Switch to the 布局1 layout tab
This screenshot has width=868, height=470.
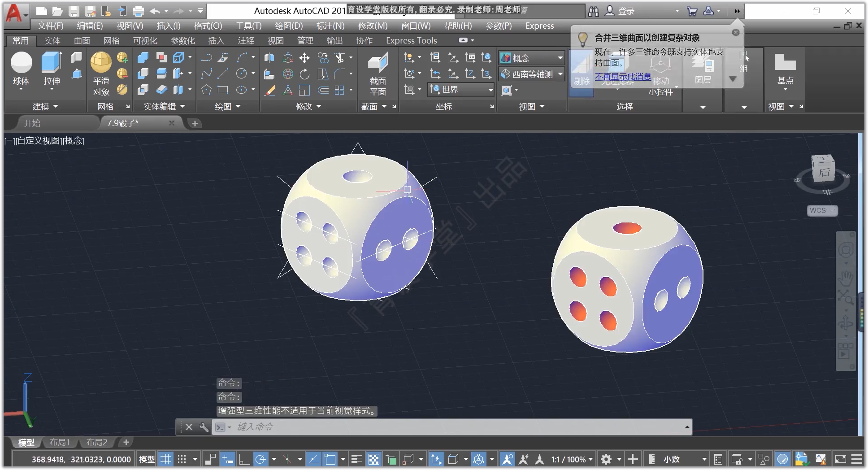(x=60, y=442)
